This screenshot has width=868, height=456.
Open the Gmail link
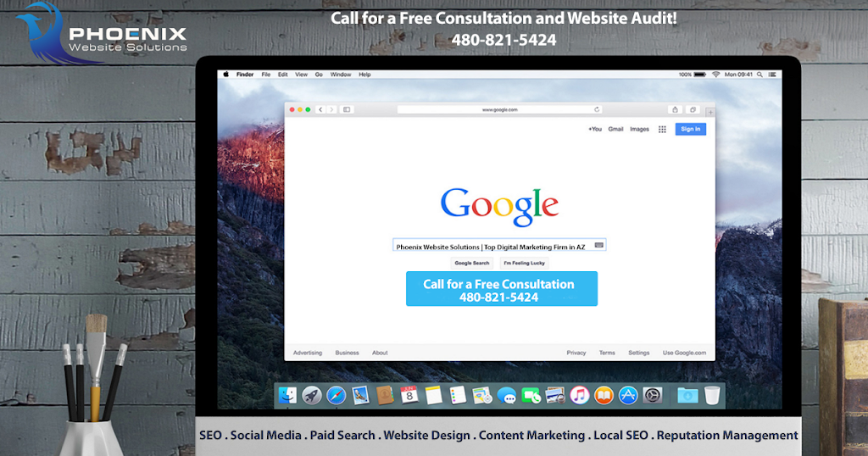615,129
